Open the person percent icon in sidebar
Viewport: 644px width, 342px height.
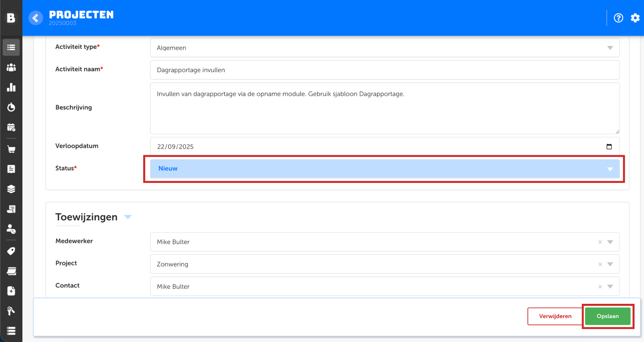11,229
